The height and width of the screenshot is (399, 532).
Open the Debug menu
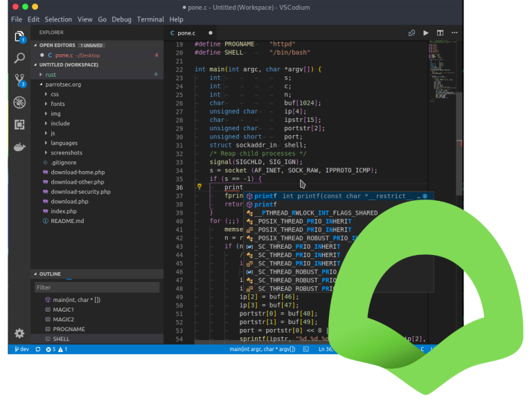point(121,19)
